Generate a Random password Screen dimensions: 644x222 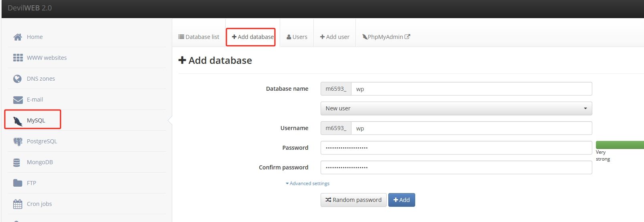(353, 200)
